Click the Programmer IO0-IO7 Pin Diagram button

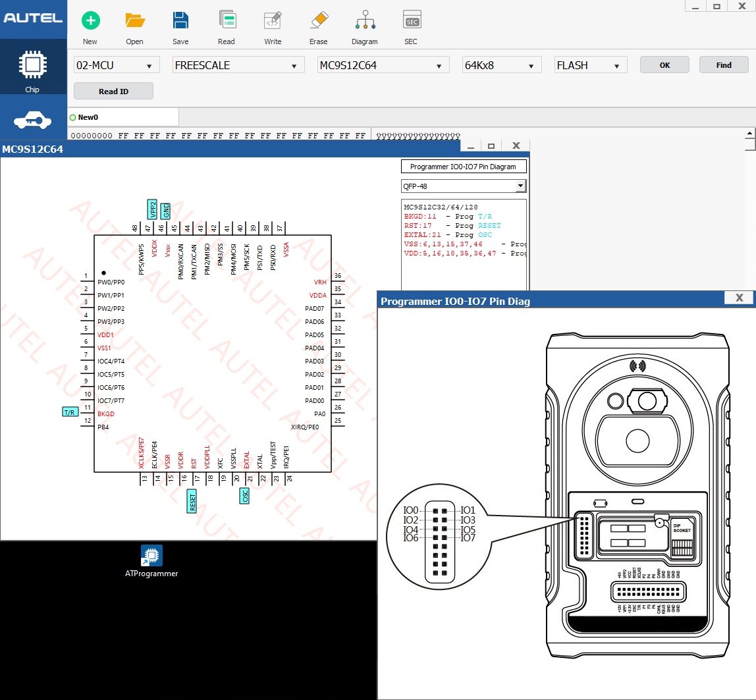(x=464, y=167)
